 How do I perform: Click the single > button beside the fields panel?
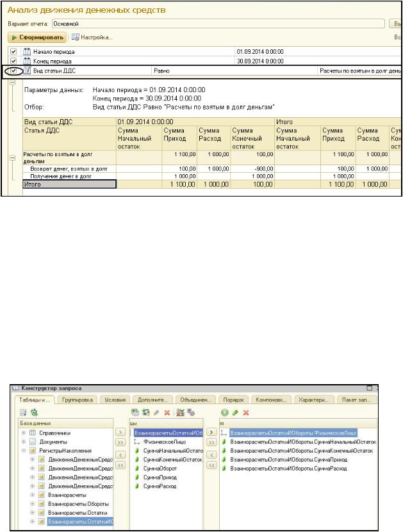coord(211,432)
